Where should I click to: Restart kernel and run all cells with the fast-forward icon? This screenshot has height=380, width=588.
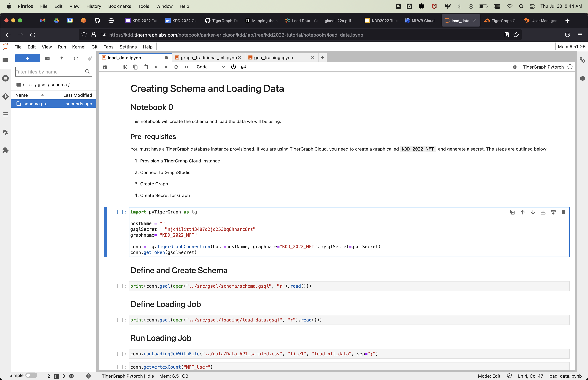point(186,67)
